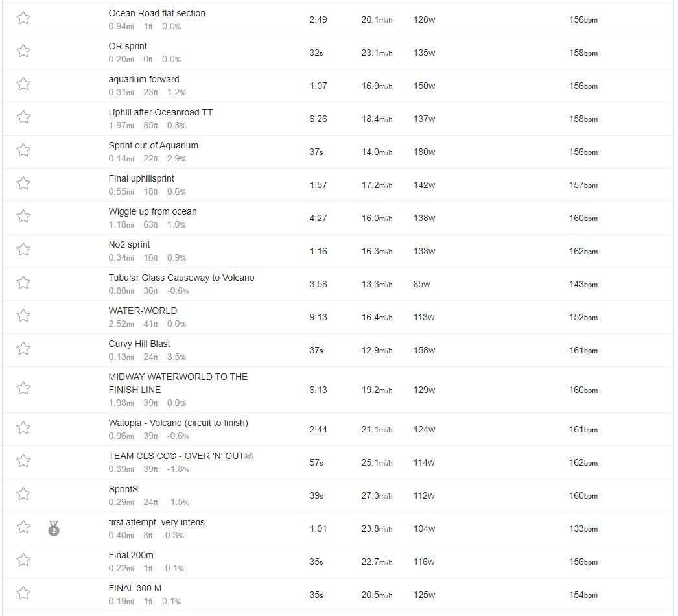Screen dimensions: 678x616
Task: Favorite the aquarium forward segment
Action: 23,84
